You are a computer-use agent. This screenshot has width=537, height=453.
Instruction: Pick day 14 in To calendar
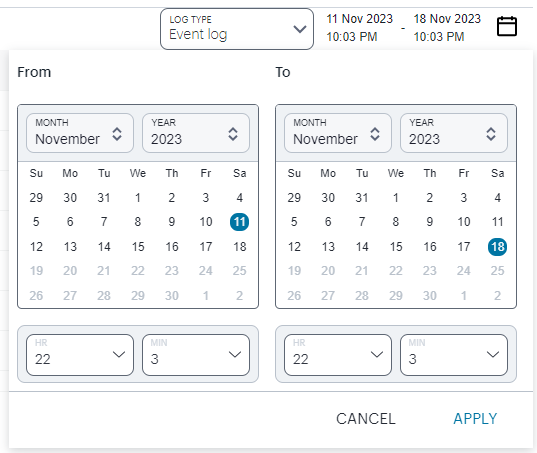(362, 247)
